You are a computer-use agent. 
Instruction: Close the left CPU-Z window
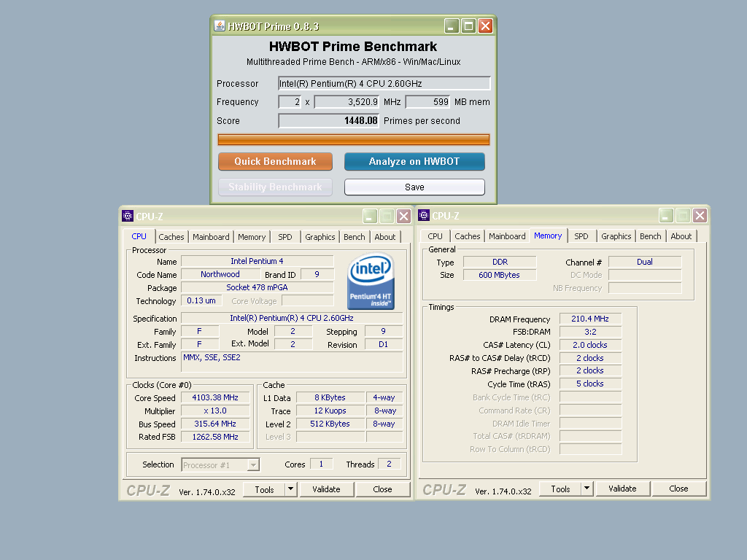click(x=403, y=216)
